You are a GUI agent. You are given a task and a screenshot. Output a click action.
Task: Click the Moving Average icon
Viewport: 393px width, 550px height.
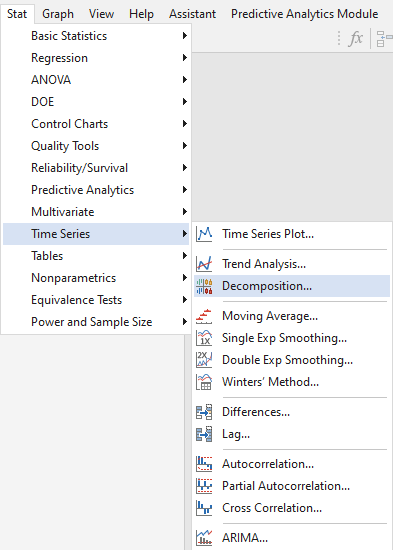coord(204,316)
